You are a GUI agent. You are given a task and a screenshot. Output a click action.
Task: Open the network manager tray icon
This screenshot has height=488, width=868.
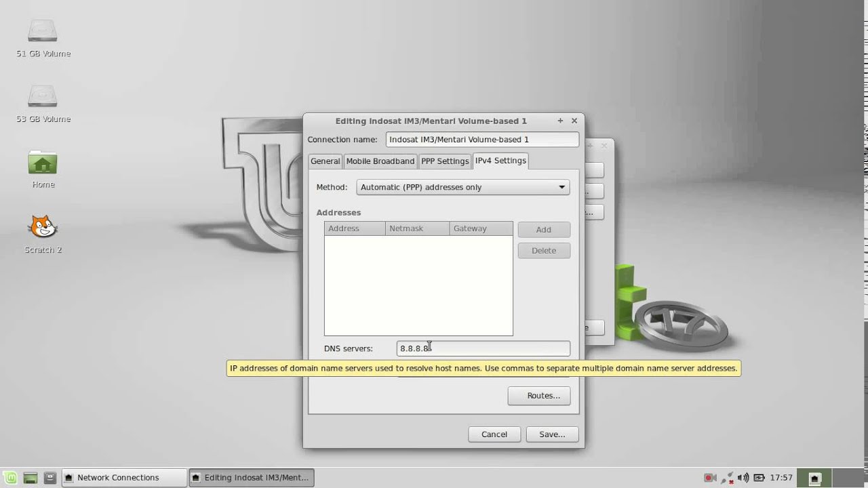pos(727,478)
